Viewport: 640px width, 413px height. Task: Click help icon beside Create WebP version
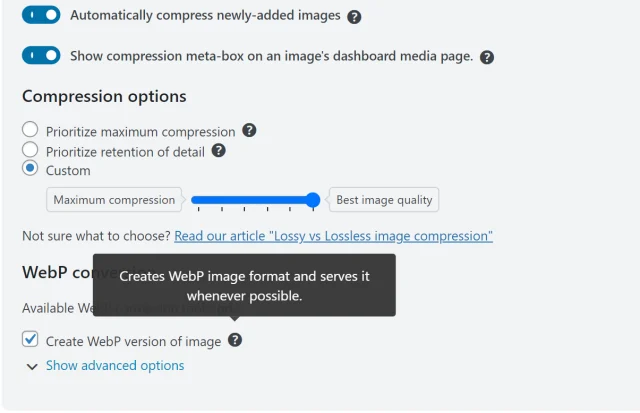pos(235,340)
